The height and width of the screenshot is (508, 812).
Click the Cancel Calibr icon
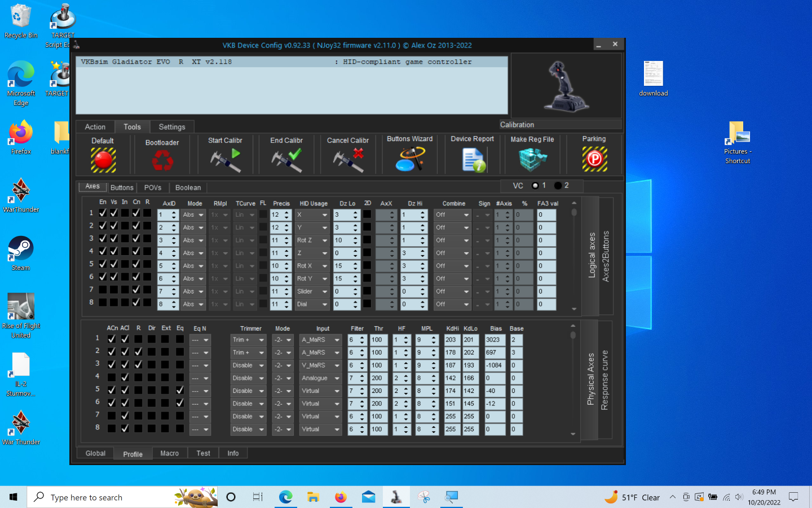(348, 160)
